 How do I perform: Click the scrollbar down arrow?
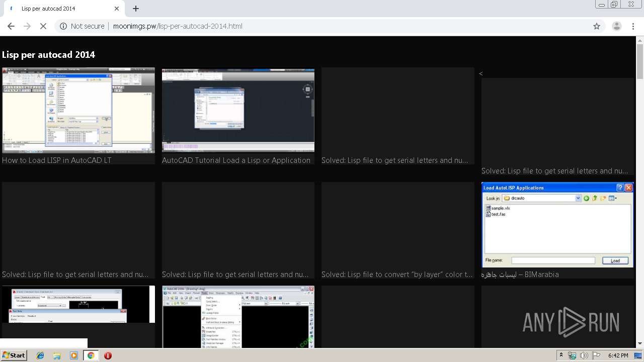640,344
